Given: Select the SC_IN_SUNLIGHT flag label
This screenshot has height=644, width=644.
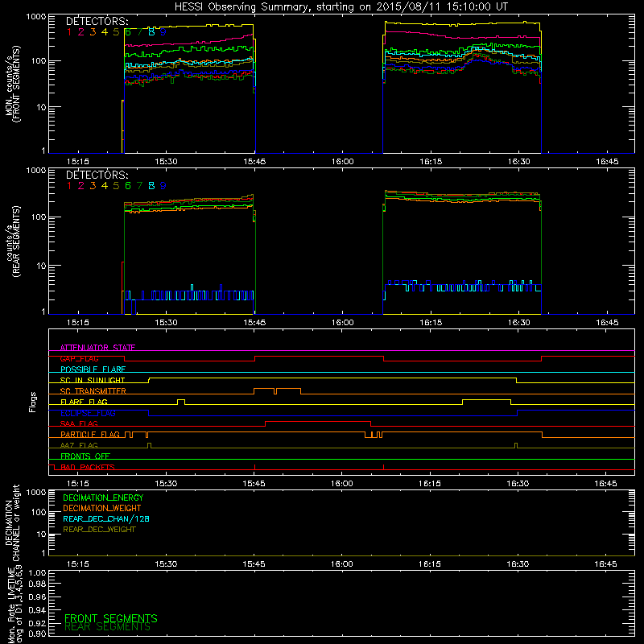Looking at the screenshot, I should click(93, 380).
